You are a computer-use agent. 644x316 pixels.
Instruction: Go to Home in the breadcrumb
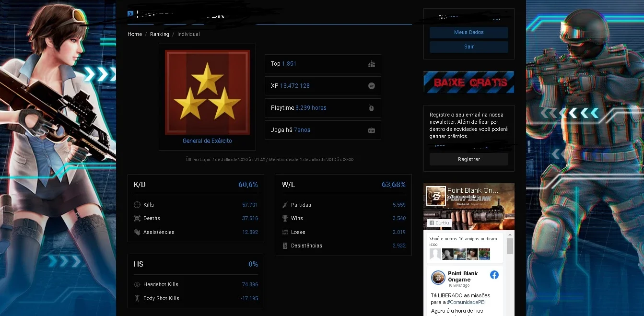[x=135, y=34]
